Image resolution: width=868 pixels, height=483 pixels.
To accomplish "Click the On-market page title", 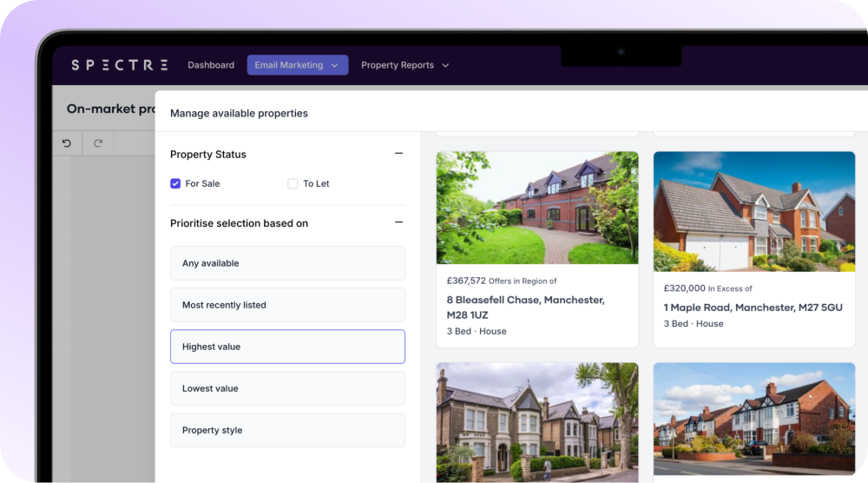I will 111,109.
